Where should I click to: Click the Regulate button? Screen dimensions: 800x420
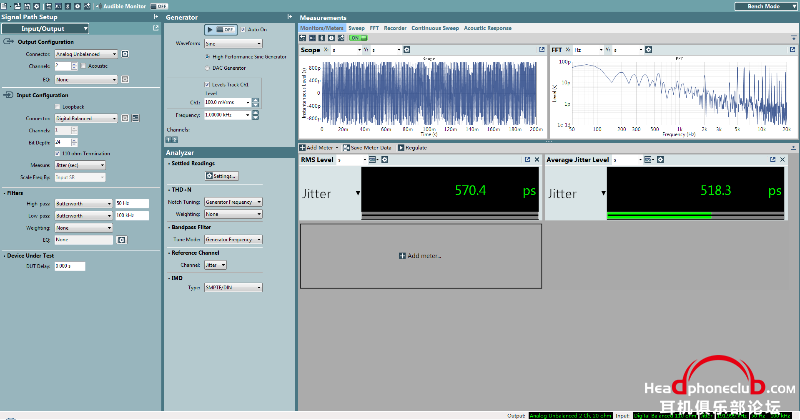tap(413, 148)
